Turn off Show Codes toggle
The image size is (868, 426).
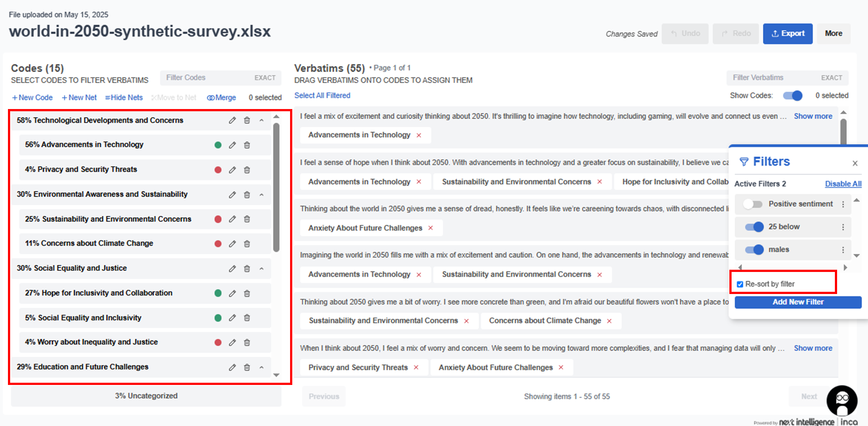pyautogui.click(x=793, y=96)
